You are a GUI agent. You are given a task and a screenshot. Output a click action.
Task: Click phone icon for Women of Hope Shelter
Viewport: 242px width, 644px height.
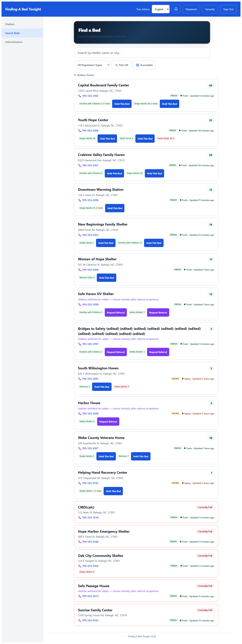(x=80, y=270)
